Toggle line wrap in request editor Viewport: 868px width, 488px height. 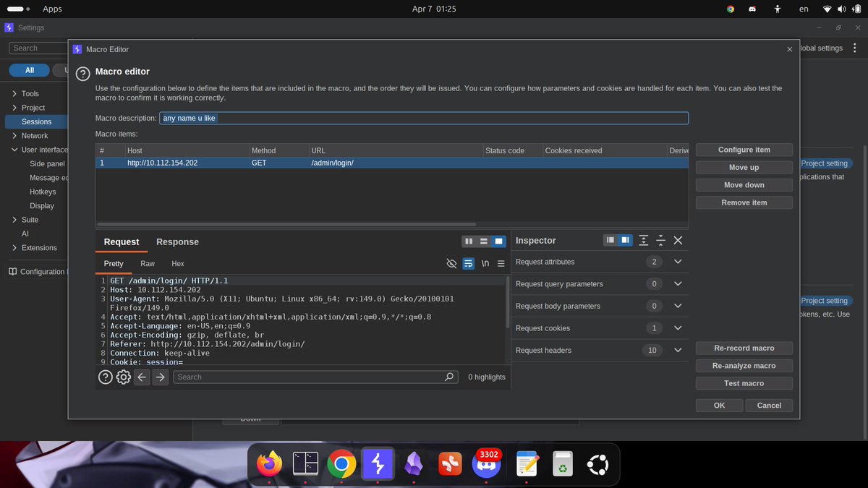coord(468,264)
